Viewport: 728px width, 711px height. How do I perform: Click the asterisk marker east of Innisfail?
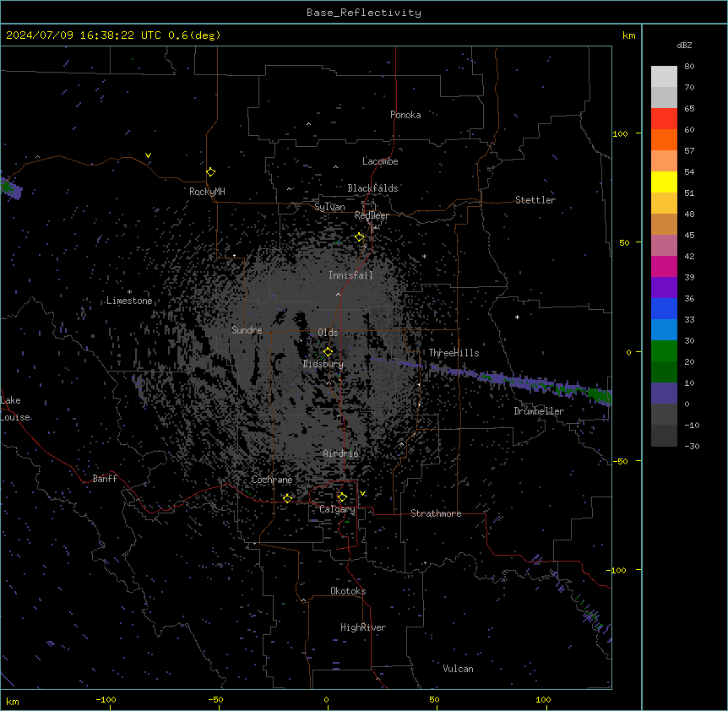pos(424,256)
